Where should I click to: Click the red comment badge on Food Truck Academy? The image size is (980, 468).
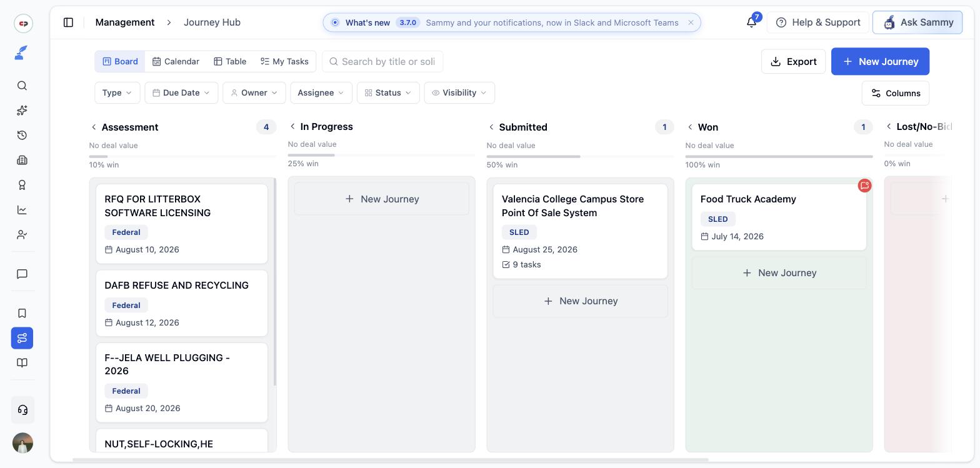click(x=864, y=186)
